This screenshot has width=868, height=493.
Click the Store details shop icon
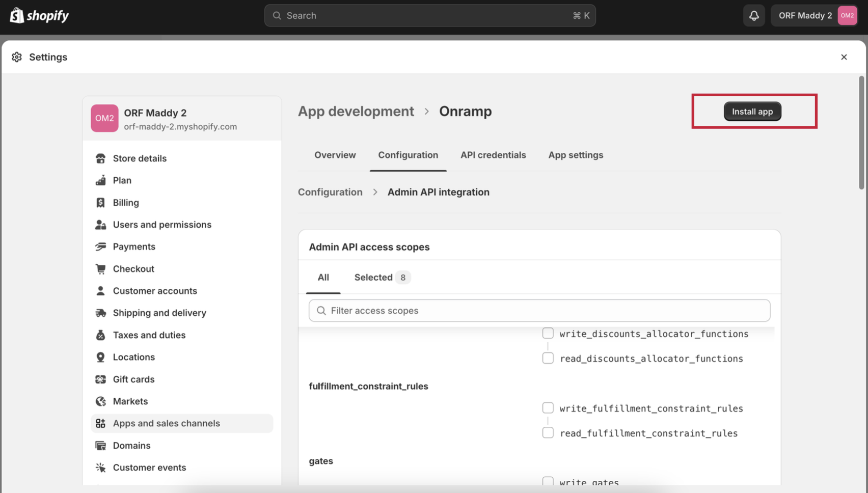[x=100, y=158]
